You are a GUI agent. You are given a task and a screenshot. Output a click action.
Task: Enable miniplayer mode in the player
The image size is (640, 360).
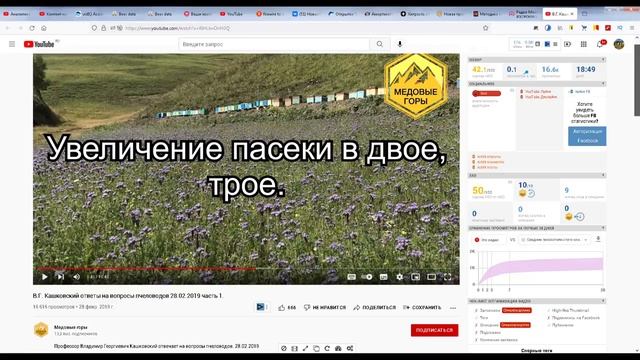coord(416,277)
